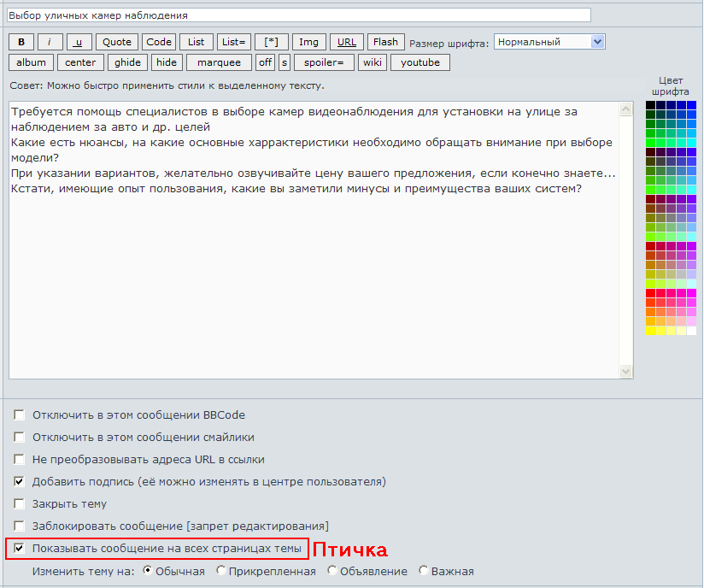Enable 'Отключить в этом сообщении BBCode' checkbox
This screenshot has height=588, width=704.
pos(20,415)
